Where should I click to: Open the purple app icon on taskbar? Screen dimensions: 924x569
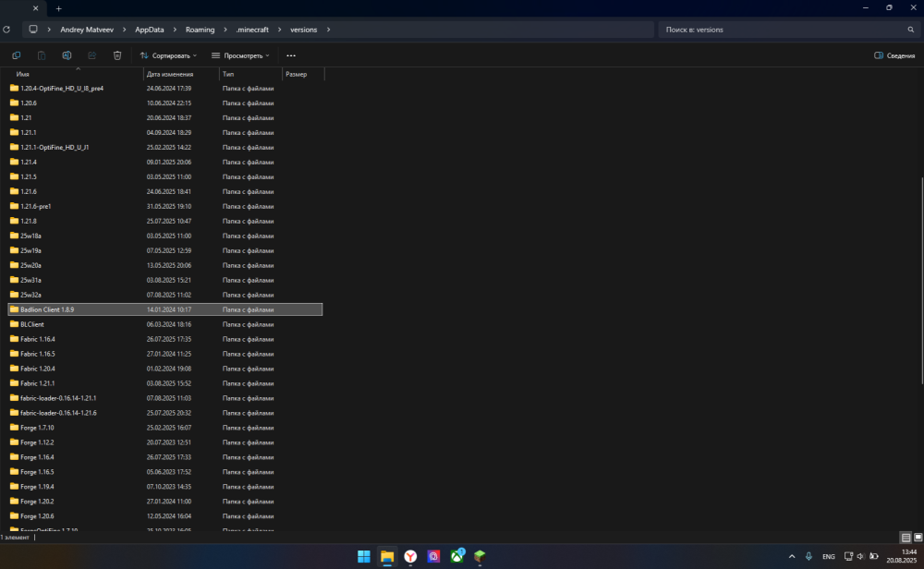pos(433,556)
